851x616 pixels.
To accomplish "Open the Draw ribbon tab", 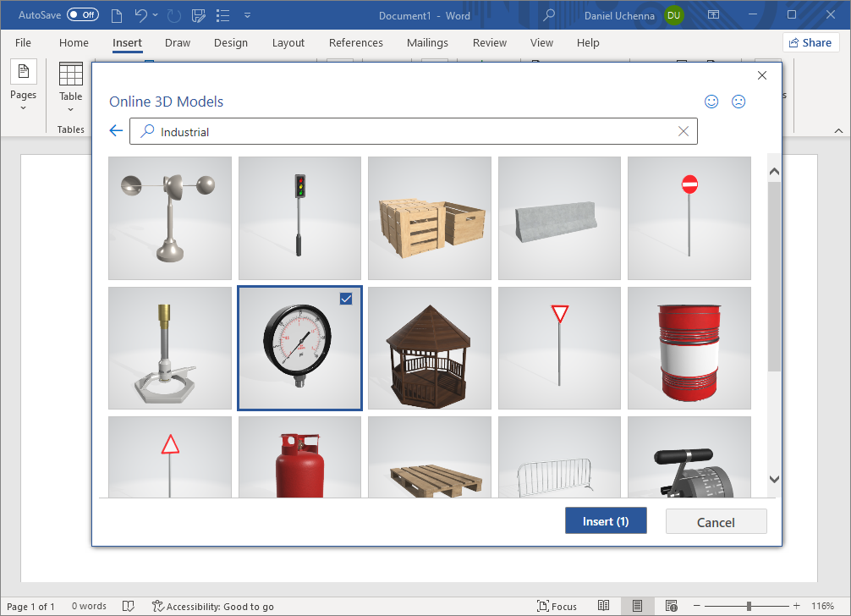I will pyautogui.click(x=178, y=42).
